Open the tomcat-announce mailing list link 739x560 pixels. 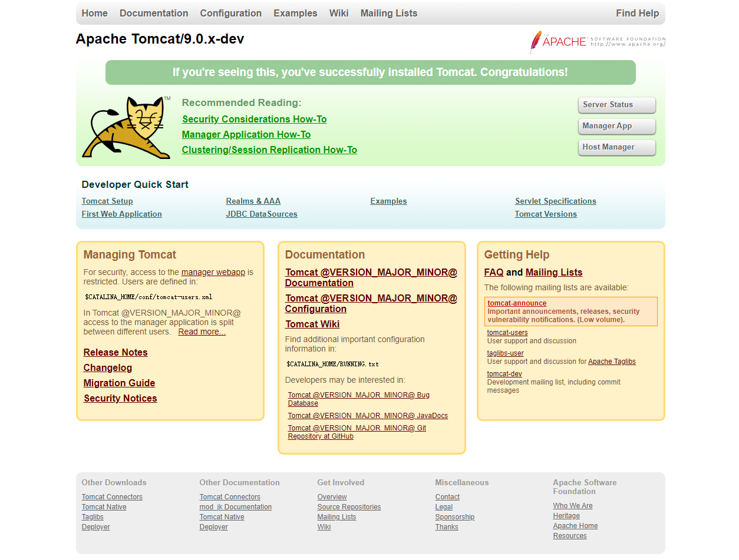coord(517,303)
